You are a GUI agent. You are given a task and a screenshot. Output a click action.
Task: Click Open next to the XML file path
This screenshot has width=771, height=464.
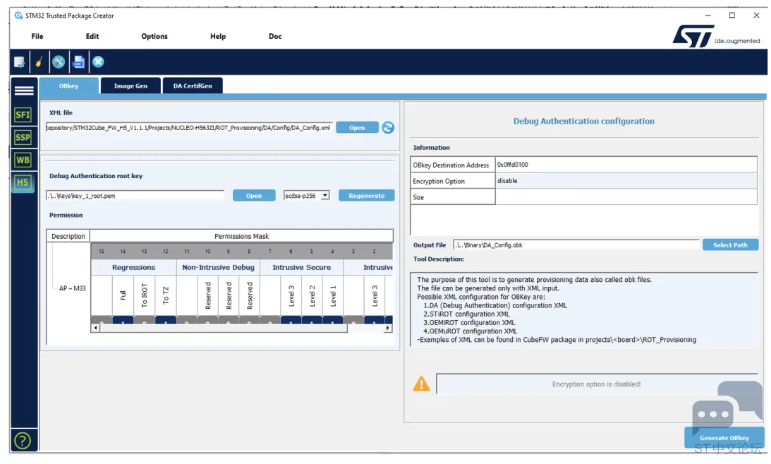pyautogui.click(x=357, y=128)
